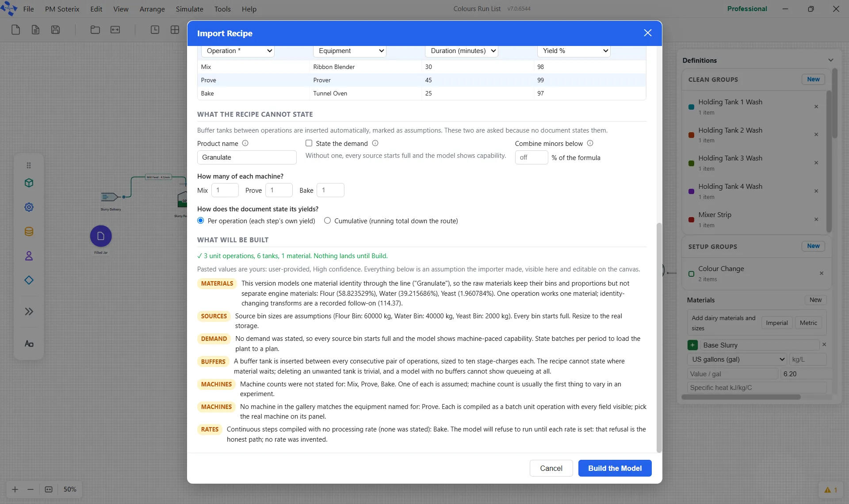Enable the State the demand checkbox
849x504 pixels.
tap(309, 143)
